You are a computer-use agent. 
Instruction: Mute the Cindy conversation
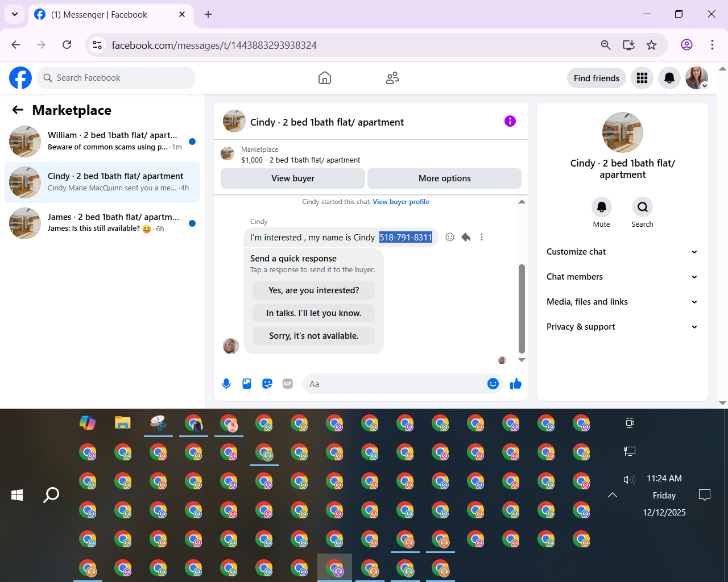click(x=602, y=207)
